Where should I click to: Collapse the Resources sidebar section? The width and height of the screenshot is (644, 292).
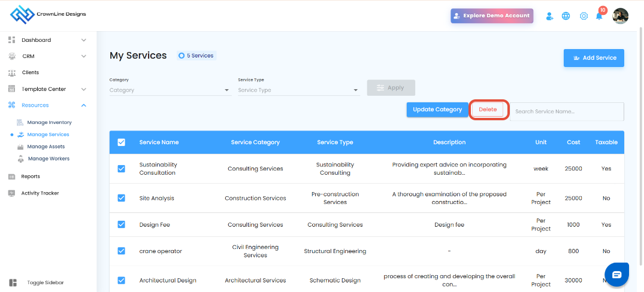point(83,105)
